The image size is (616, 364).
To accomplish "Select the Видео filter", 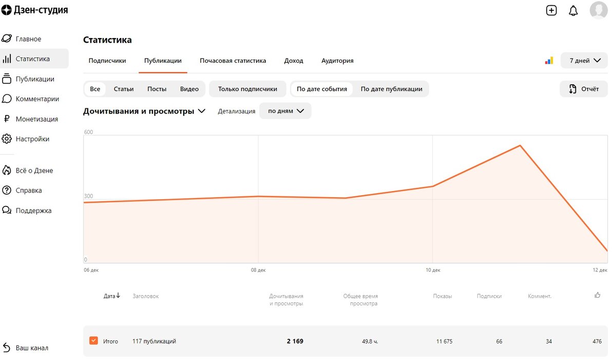I will coord(189,89).
